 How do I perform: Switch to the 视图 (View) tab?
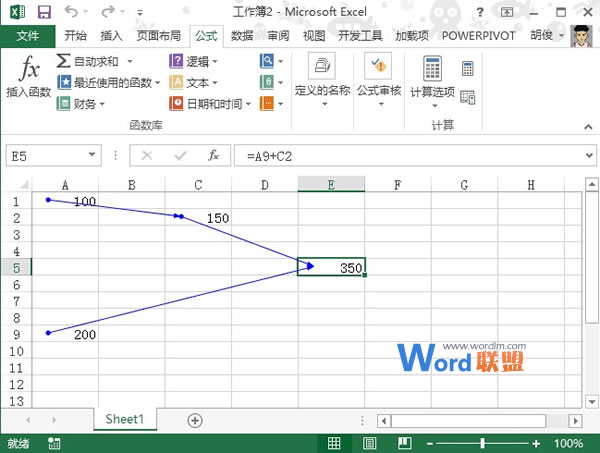click(x=314, y=36)
